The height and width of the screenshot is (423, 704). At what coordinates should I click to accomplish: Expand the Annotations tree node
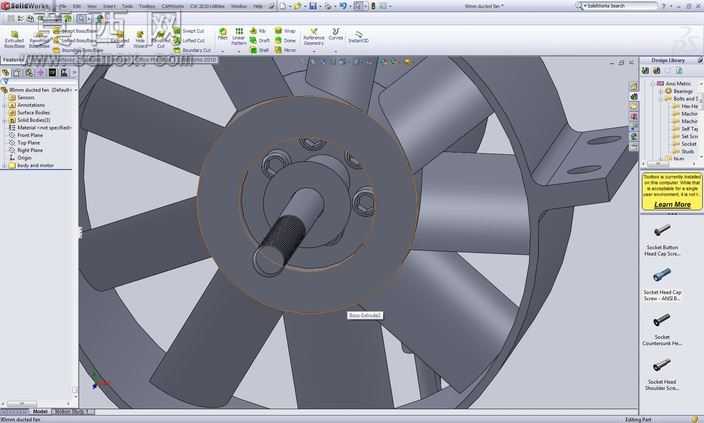pyautogui.click(x=4, y=105)
